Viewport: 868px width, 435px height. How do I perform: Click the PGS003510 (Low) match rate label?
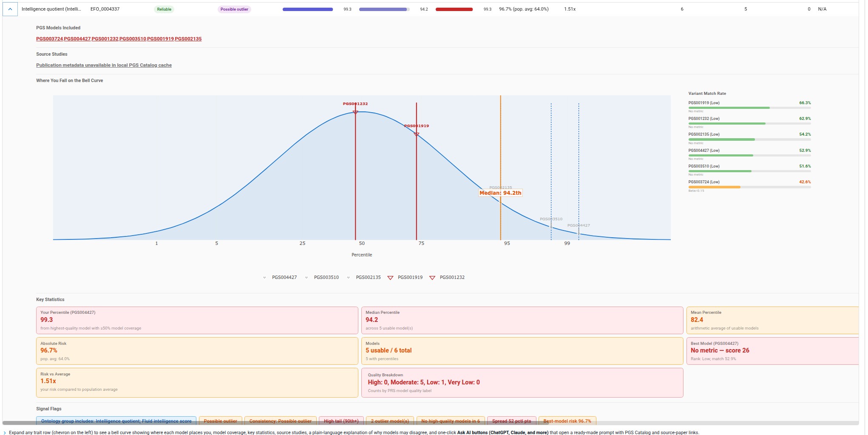tap(704, 166)
